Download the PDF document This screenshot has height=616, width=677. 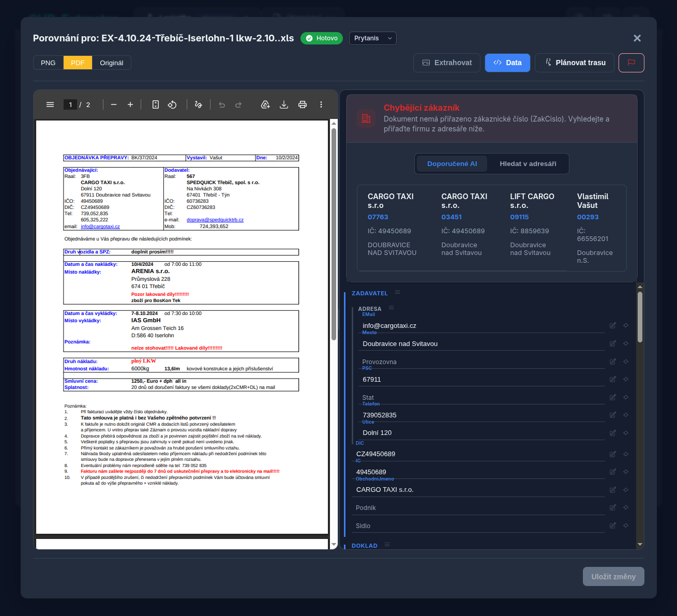pyautogui.click(x=284, y=104)
